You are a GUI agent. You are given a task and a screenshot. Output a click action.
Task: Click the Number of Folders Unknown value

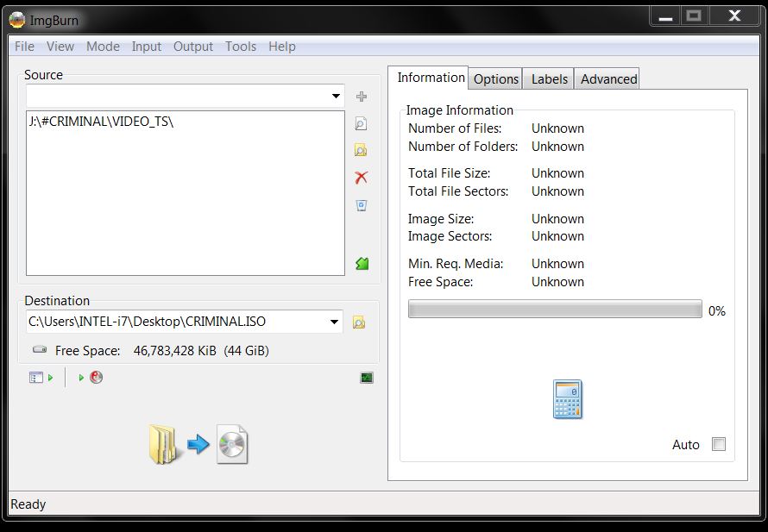[557, 147]
